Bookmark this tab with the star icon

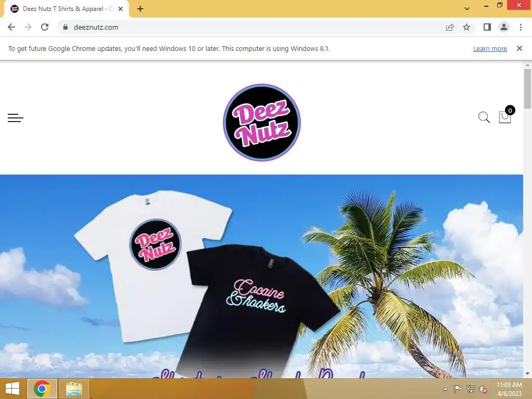tap(467, 27)
